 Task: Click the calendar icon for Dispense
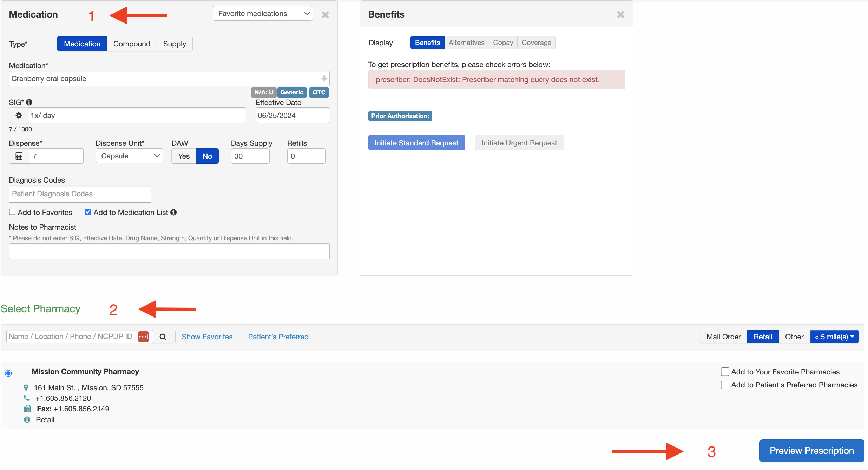(19, 156)
